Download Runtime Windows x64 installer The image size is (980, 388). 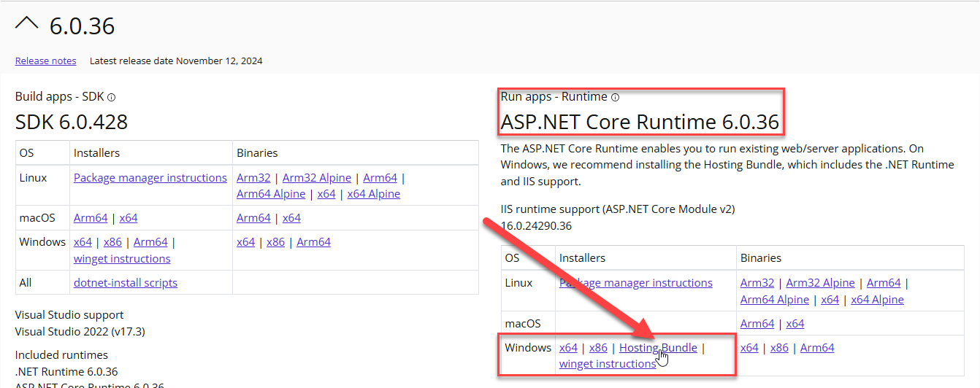click(x=568, y=348)
